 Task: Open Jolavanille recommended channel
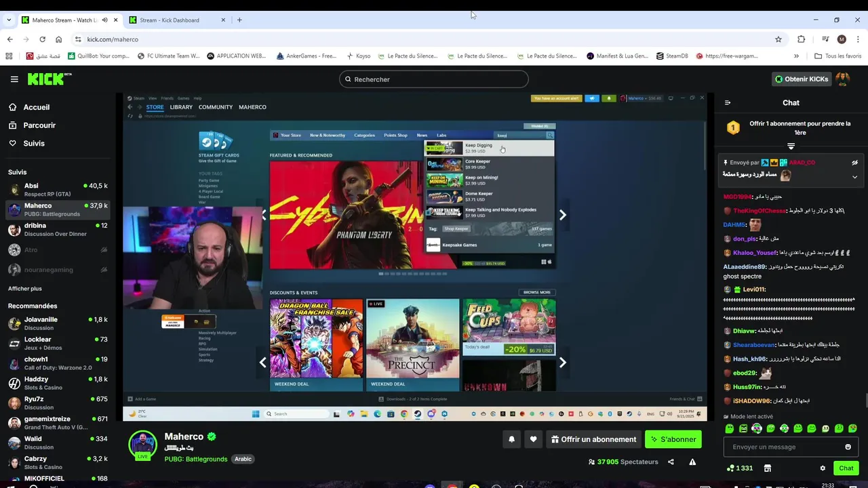coord(58,323)
